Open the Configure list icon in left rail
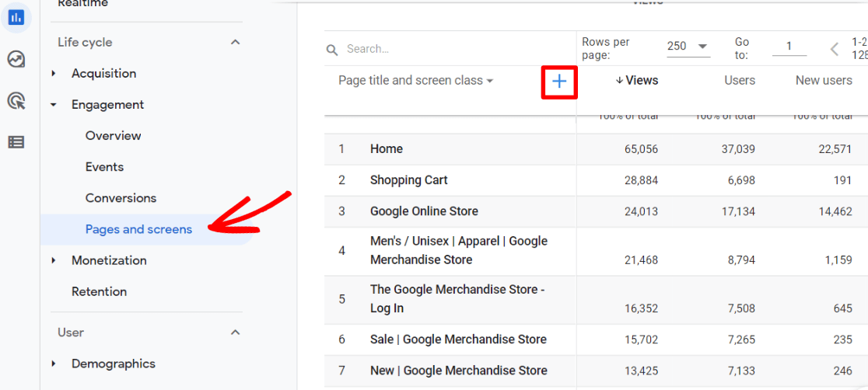 point(16,142)
